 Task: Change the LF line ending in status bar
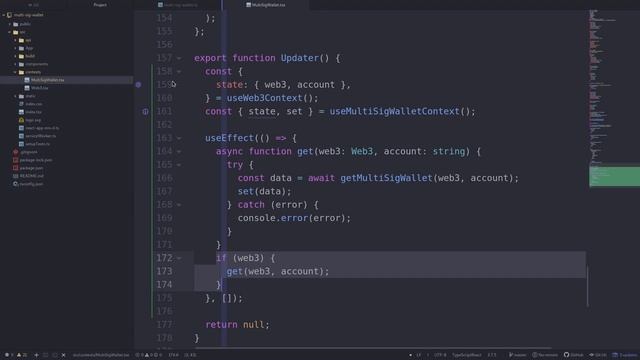coord(418,355)
